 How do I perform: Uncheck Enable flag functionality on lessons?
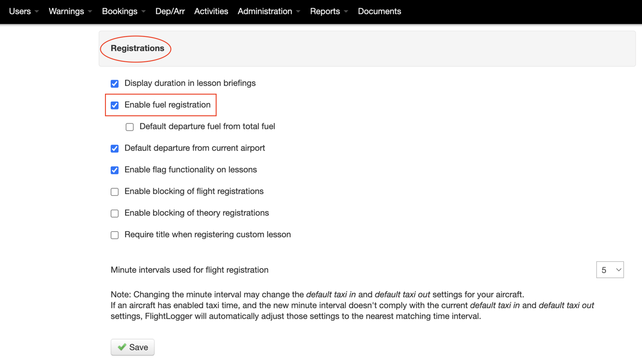[115, 170]
